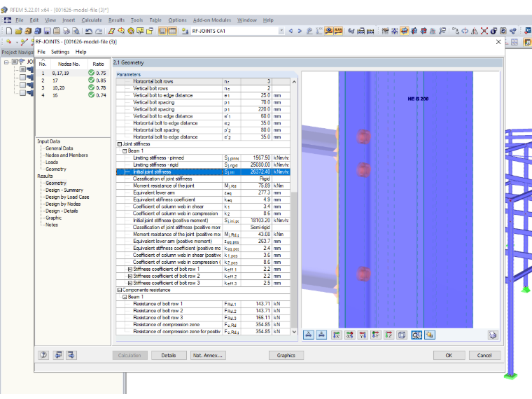
Task: Open the Add-on Modules menu
Action: [x=212, y=20]
